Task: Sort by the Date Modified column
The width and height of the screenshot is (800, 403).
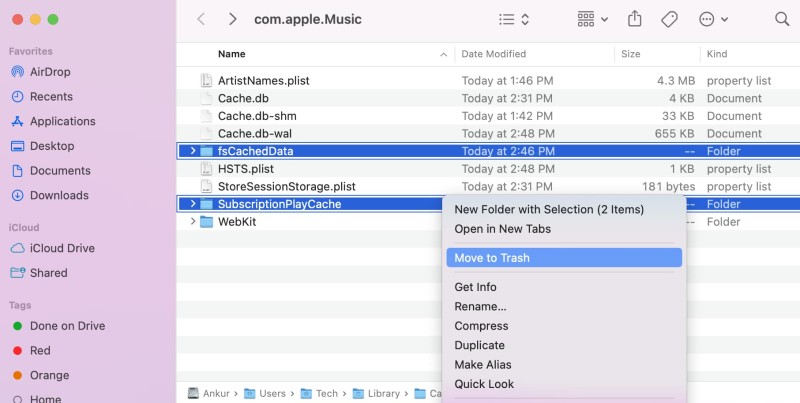Action: pyautogui.click(x=493, y=54)
